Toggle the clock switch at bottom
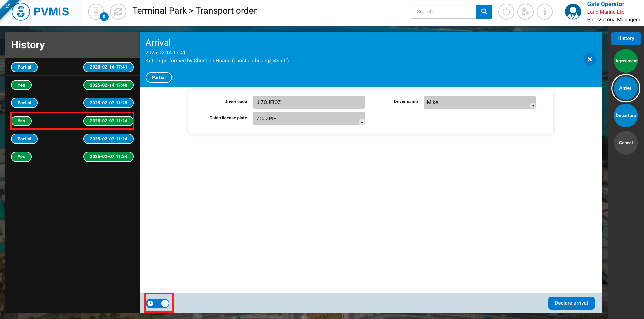Screen dimensions: 644x319 click(158, 303)
